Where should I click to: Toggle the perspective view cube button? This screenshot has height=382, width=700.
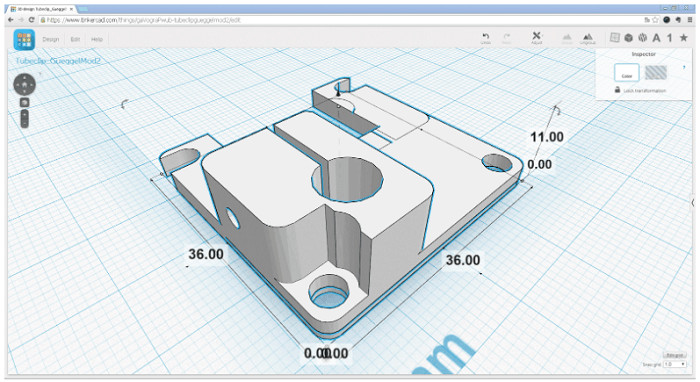(25, 102)
